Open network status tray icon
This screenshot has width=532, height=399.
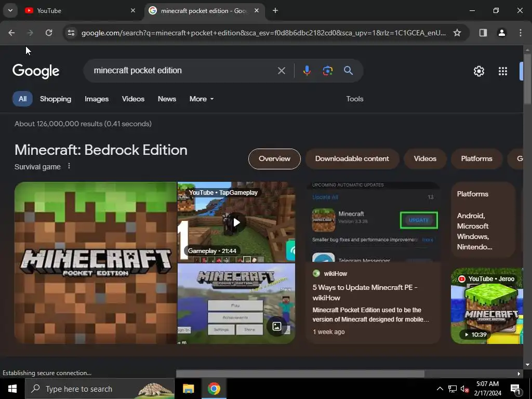pos(453,389)
